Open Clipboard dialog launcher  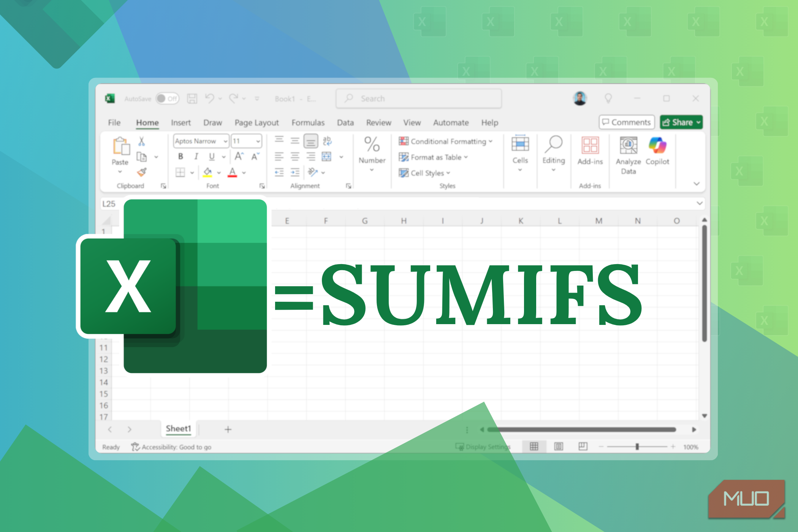(163, 186)
